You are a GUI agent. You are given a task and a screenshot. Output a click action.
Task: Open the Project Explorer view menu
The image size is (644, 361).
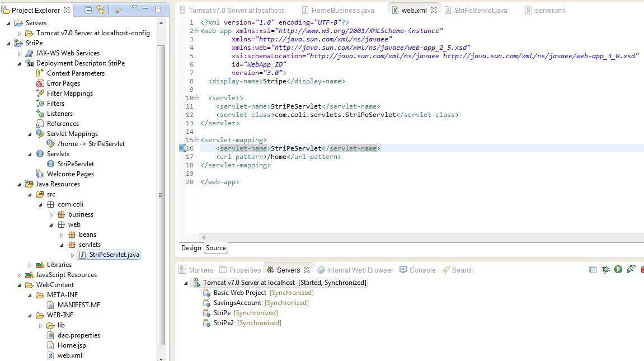click(134, 8)
